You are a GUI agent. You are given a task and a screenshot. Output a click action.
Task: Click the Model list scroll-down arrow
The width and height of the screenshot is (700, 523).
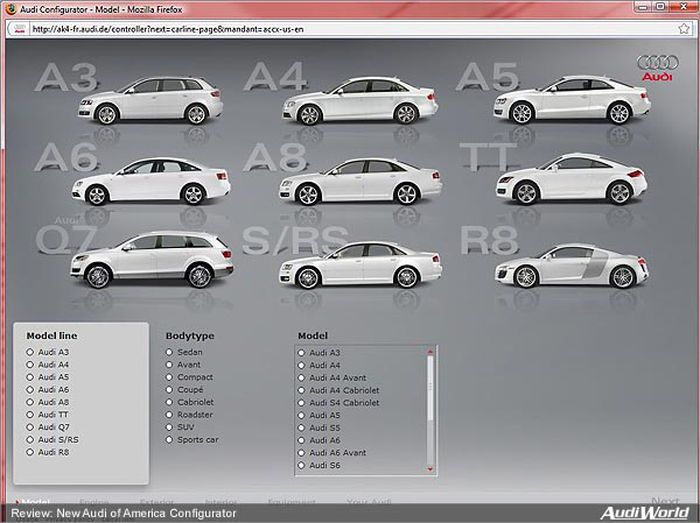pyautogui.click(x=430, y=469)
